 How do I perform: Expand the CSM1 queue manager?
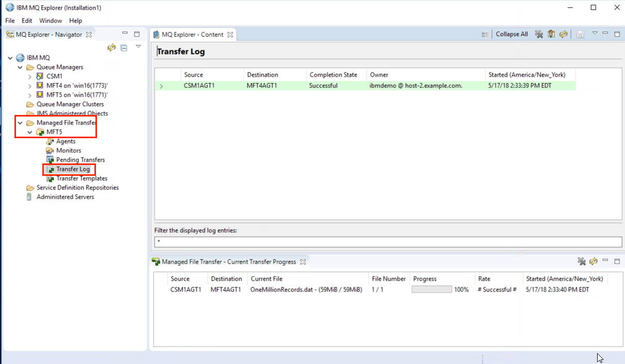pyautogui.click(x=30, y=76)
